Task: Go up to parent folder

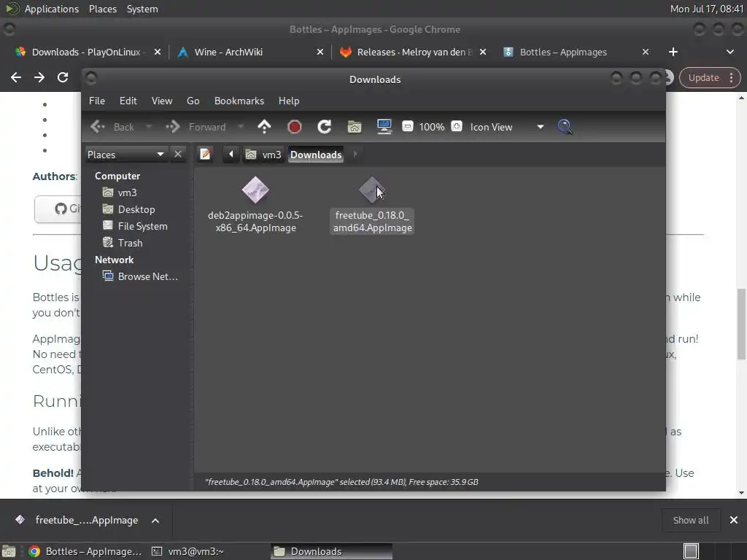Action: pyautogui.click(x=264, y=127)
